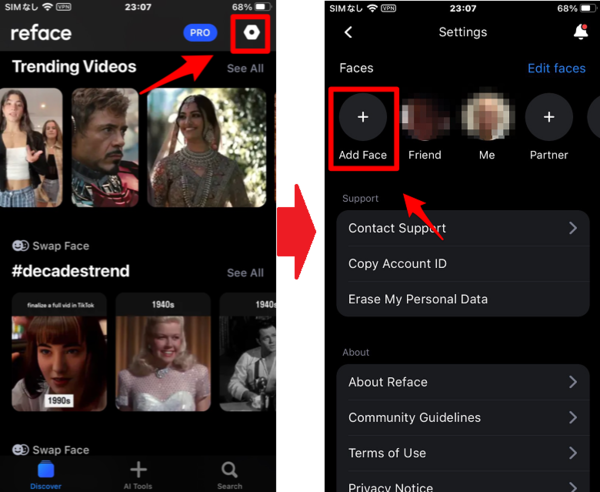Tap the reface logo
The width and height of the screenshot is (600, 492).
pos(41,33)
